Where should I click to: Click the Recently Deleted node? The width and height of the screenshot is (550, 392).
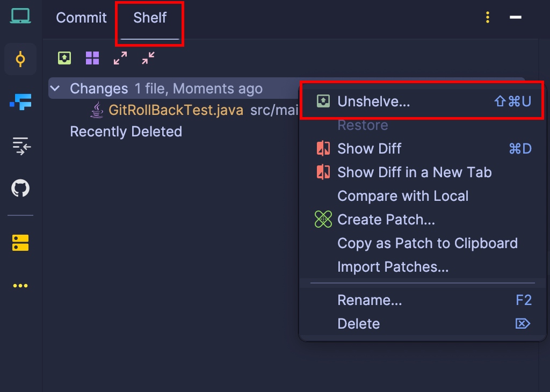pos(126,132)
